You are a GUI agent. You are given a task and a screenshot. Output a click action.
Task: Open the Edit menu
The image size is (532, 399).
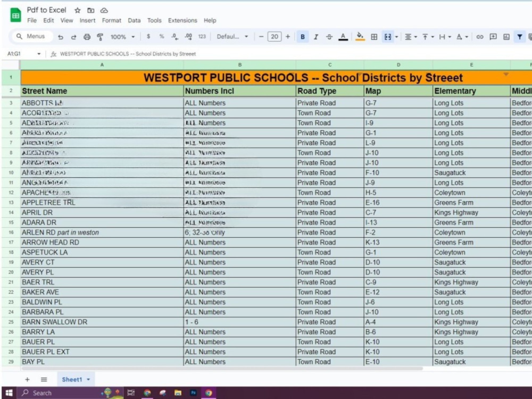point(48,20)
